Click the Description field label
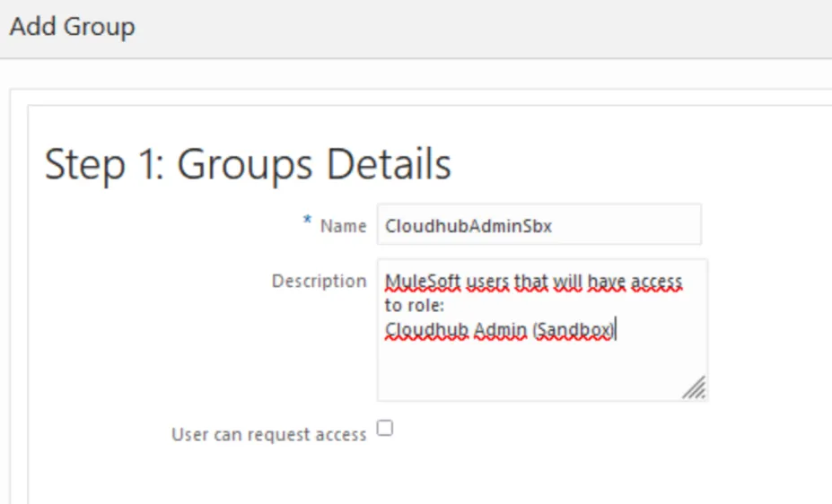The image size is (832, 504). (x=319, y=281)
